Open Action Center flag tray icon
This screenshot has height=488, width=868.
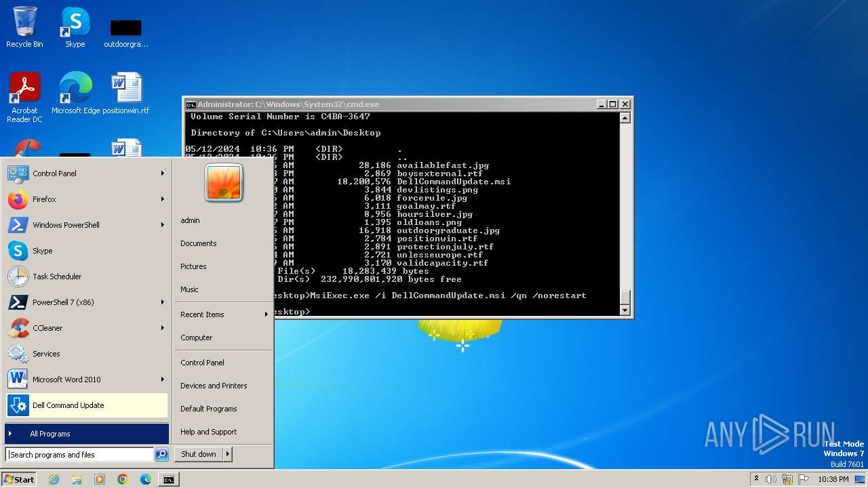(804, 479)
